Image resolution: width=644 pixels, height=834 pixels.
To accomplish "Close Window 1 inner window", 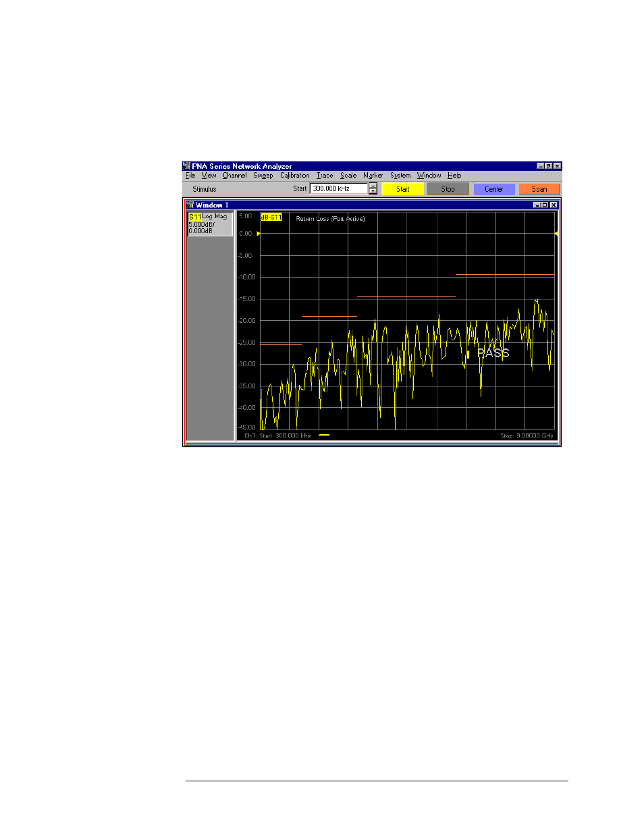I will click(x=554, y=205).
